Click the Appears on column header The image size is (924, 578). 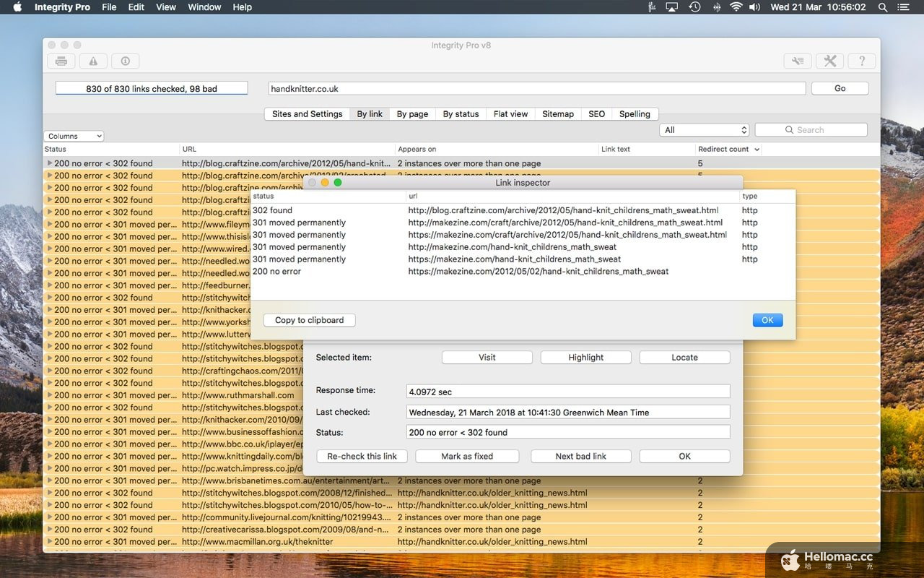497,150
